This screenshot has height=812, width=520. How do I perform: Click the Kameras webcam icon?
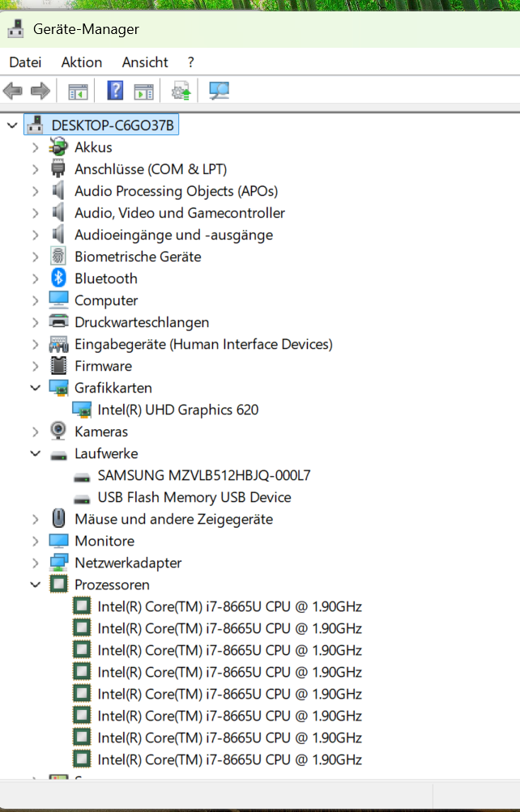click(58, 431)
